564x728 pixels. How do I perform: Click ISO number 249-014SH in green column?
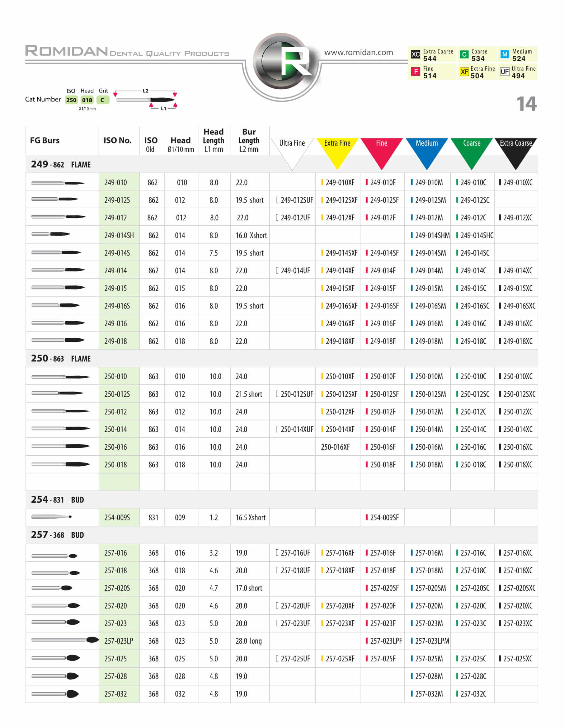(x=119, y=235)
